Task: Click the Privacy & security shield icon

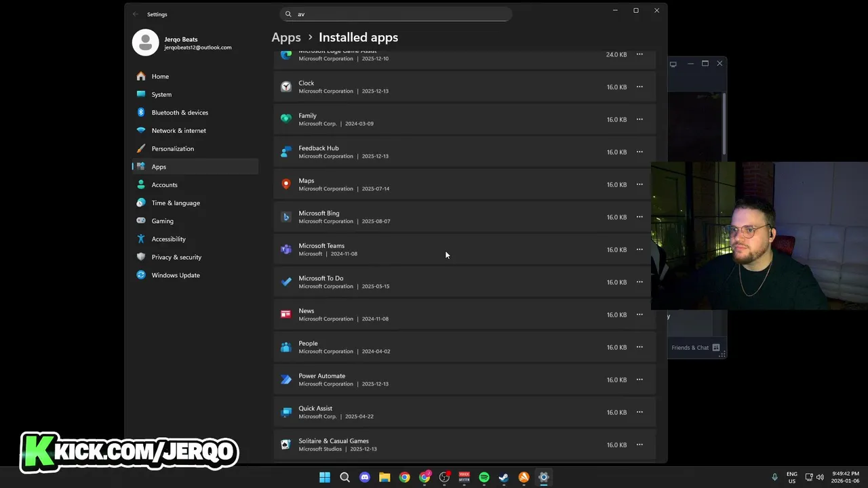Action: pos(141,257)
